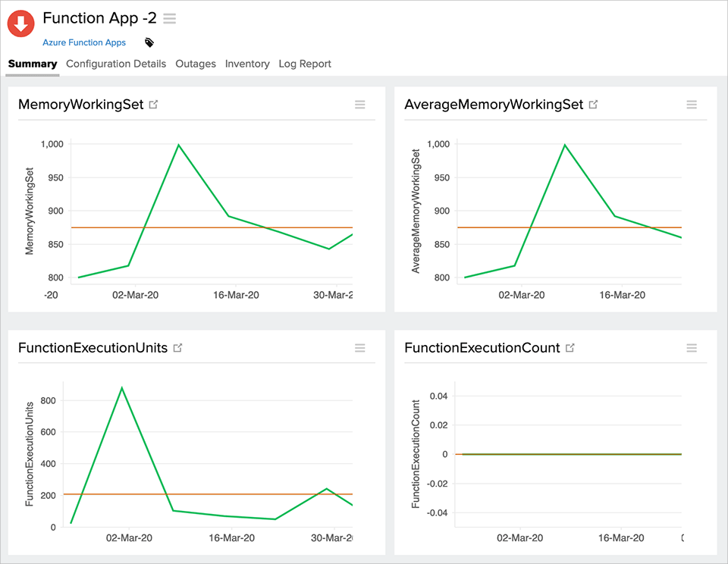Pop out the FunctionExecutionUnits chart
This screenshot has width=728, height=564.
(178, 347)
